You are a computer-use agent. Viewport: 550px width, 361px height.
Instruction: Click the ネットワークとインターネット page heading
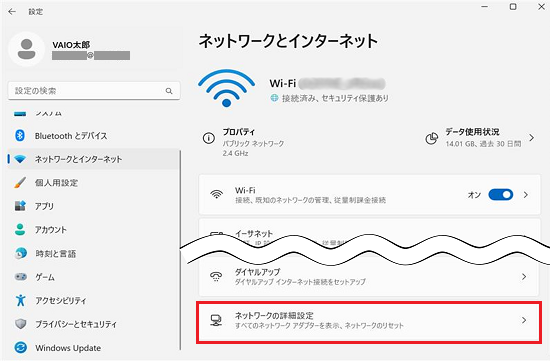click(x=288, y=41)
